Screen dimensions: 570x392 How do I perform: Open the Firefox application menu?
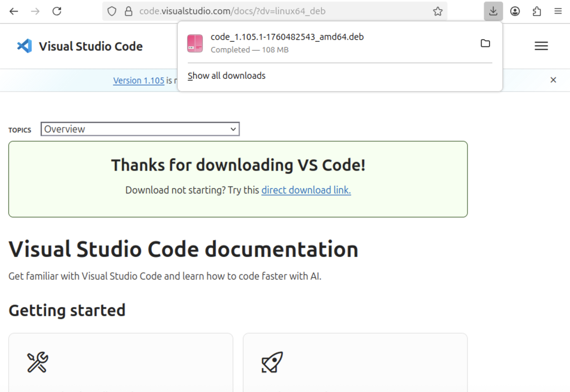click(x=558, y=11)
